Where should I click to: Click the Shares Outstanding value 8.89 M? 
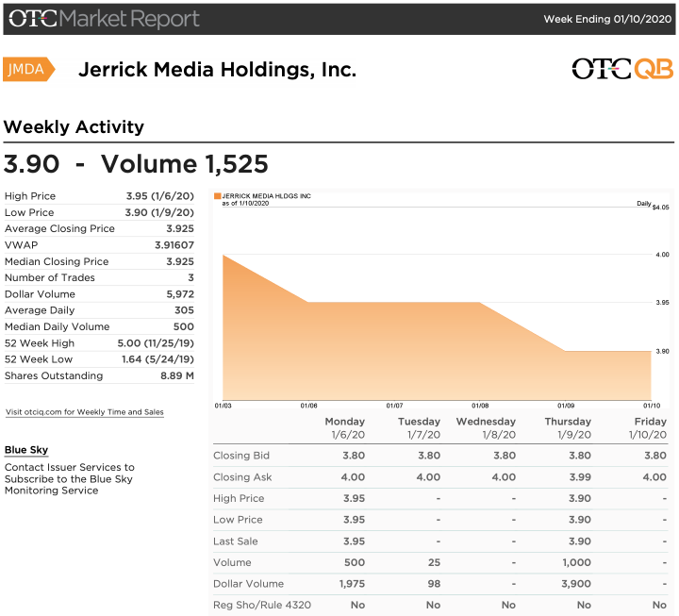tap(177, 375)
